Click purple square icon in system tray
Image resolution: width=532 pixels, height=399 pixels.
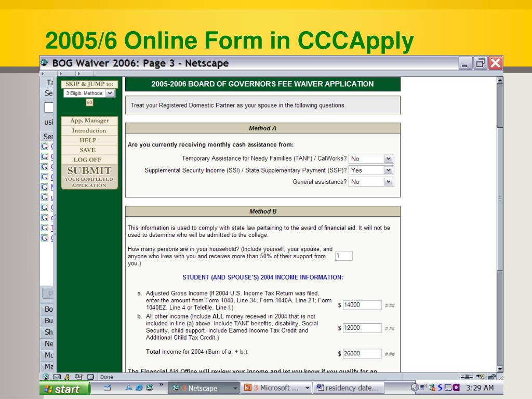pos(456,388)
